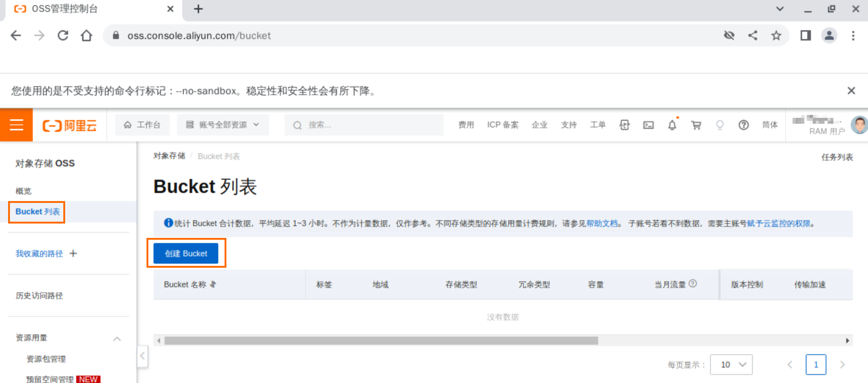Viewport: 868px width, 383px height.
Task: Click 我收藏的路径 link
Action: (x=39, y=253)
